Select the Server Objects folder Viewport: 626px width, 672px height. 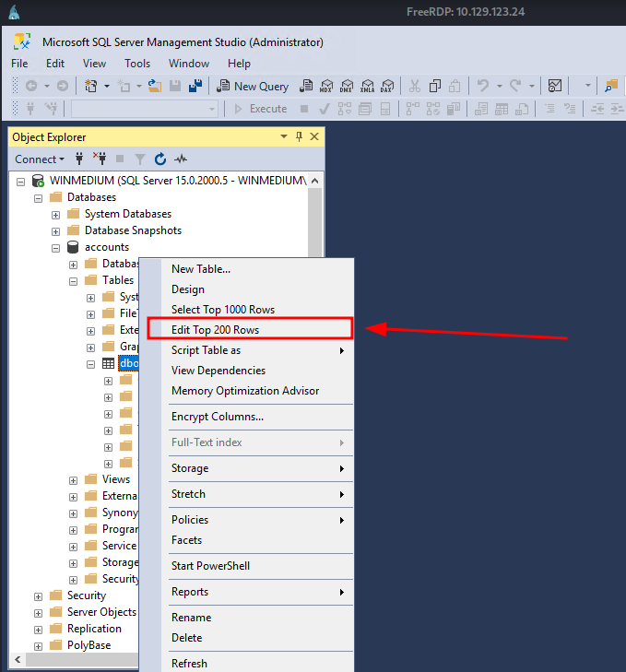tap(101, 612)
